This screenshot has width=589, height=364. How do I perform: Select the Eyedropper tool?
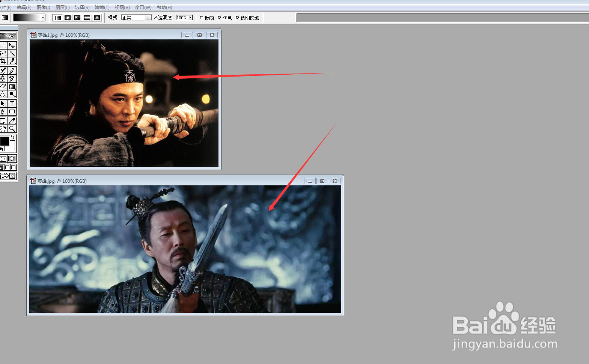point(12,121)
